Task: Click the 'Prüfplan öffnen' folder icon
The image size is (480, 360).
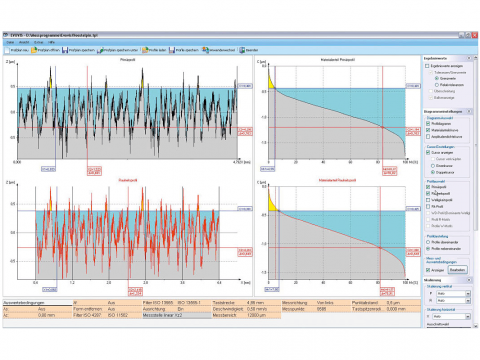Action: (x=34, y=50)
